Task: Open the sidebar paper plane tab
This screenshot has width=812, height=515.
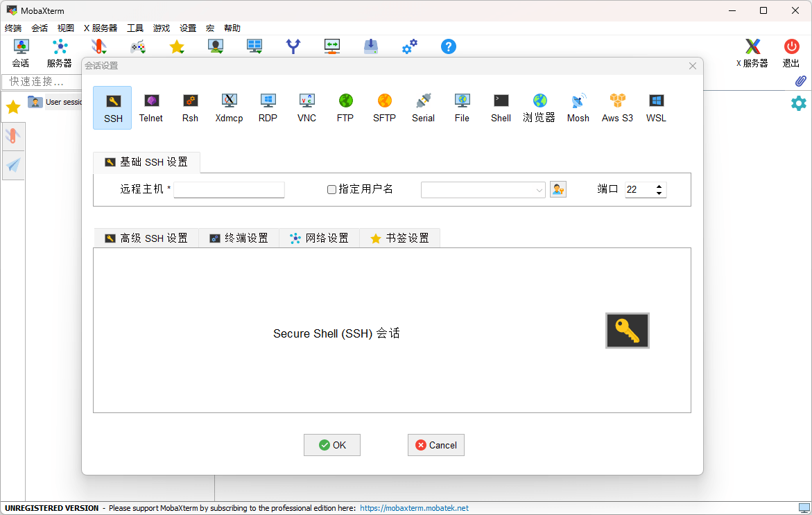Action: 13,165
